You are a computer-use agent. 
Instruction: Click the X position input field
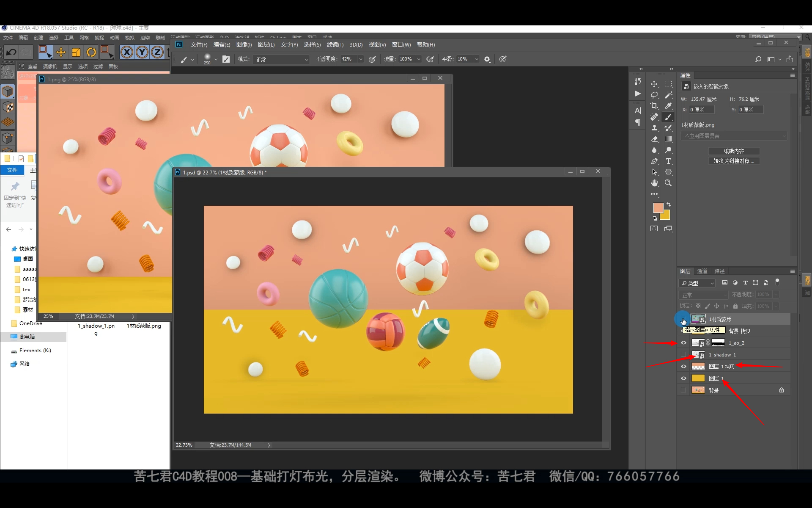(701, 110)
